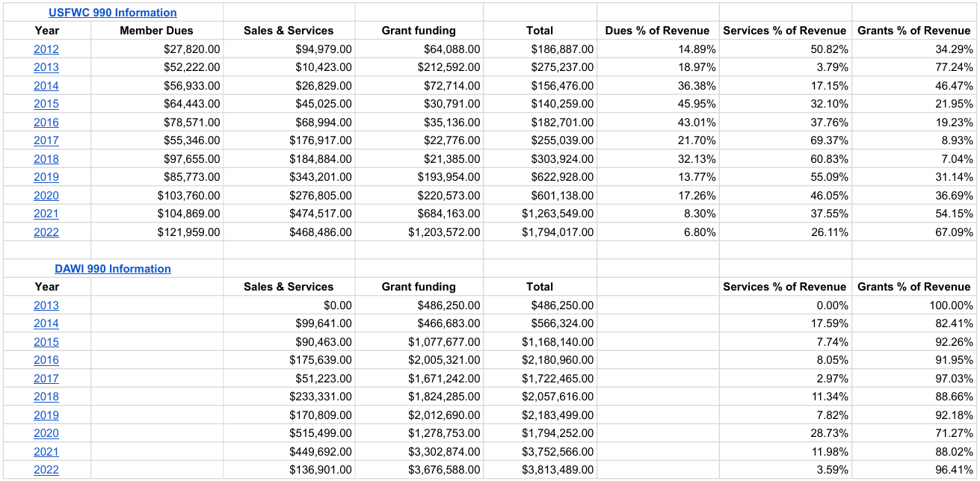Select the Member Dues header cell

click(x=157, y=31)
